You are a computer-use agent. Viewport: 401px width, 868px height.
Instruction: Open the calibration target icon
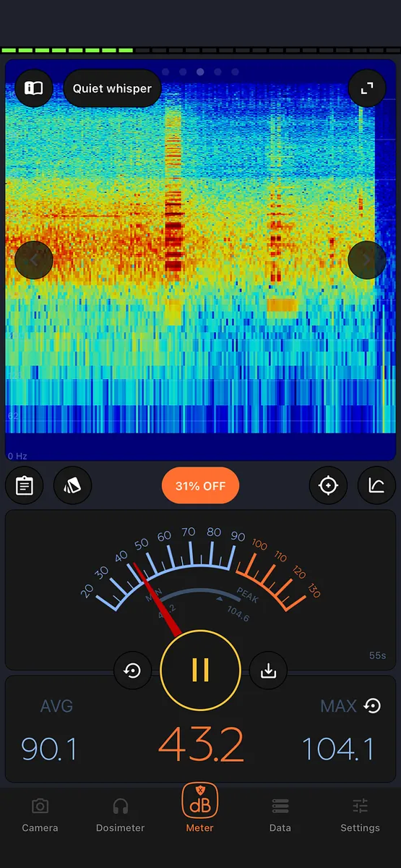pos(328,485)
